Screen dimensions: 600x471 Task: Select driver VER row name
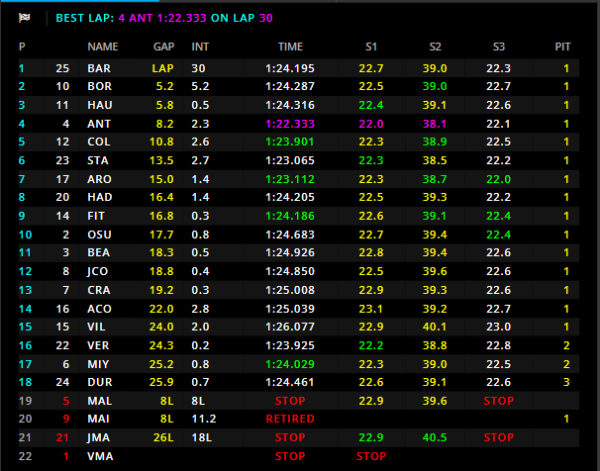[99, 345]
